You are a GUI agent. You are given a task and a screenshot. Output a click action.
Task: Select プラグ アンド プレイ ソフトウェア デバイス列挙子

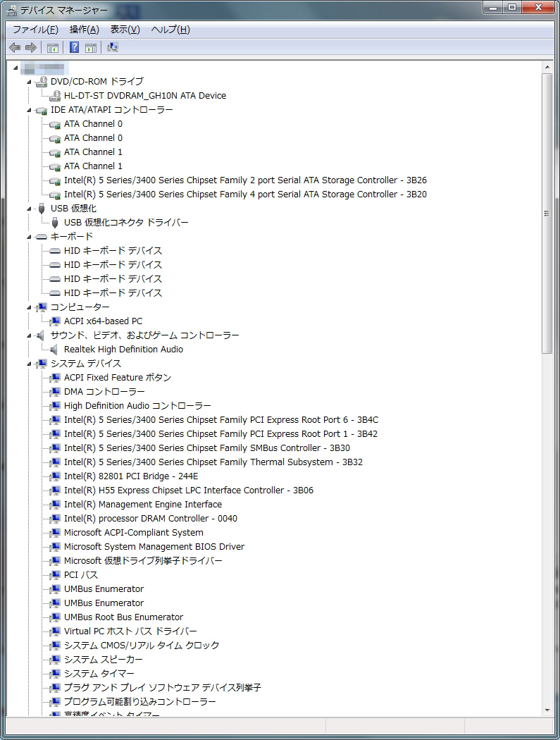(162, 688)
